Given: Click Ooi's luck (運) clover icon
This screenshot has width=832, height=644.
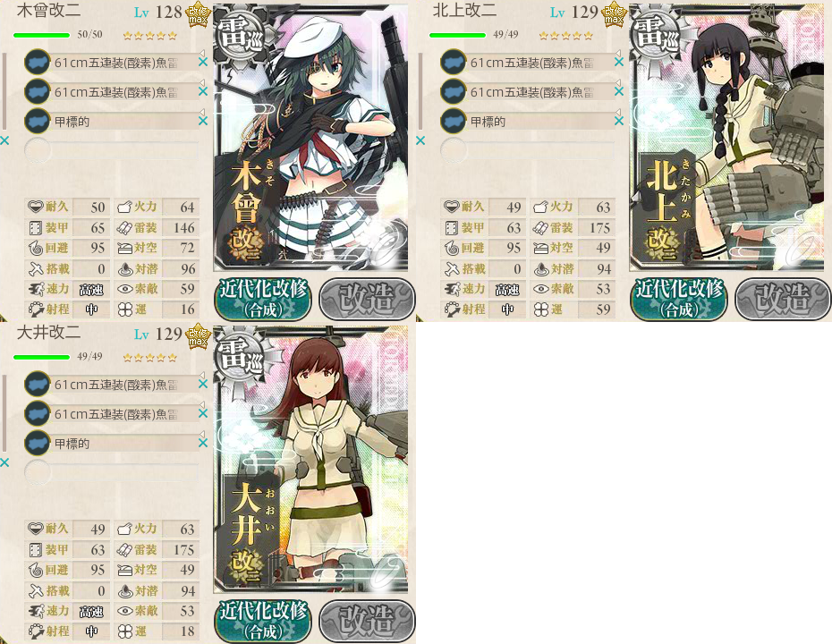Looking at the screenshot, I should pyautogui.click(x=125, y=631).
